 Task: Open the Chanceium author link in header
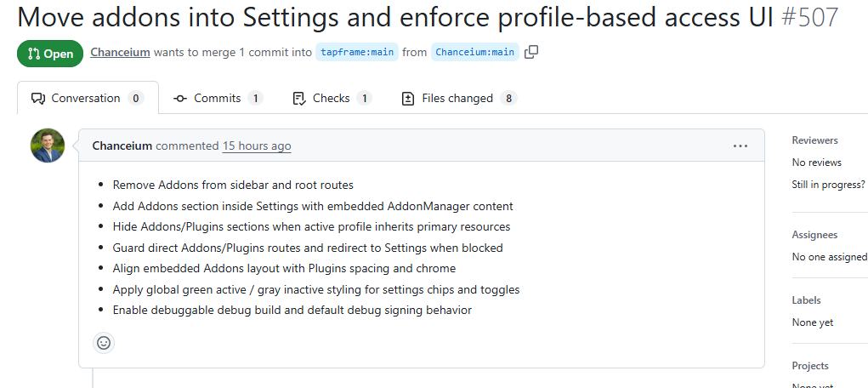120,52
